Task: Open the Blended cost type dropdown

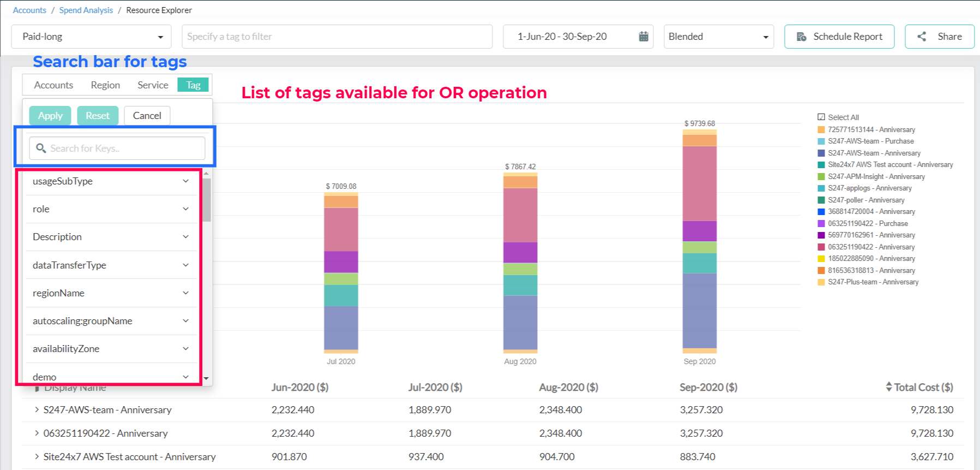Action: point(718,37)
